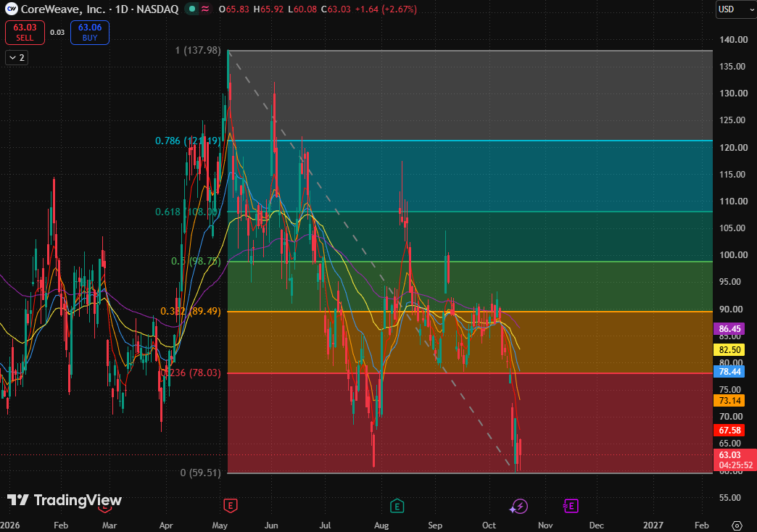Click the green market status dot
This screenshot has width=757, height=532.
click(x=192, y=9)
